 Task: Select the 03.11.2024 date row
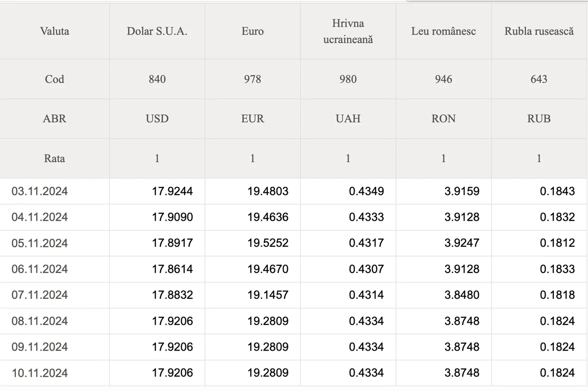click(x=294, y=191)
